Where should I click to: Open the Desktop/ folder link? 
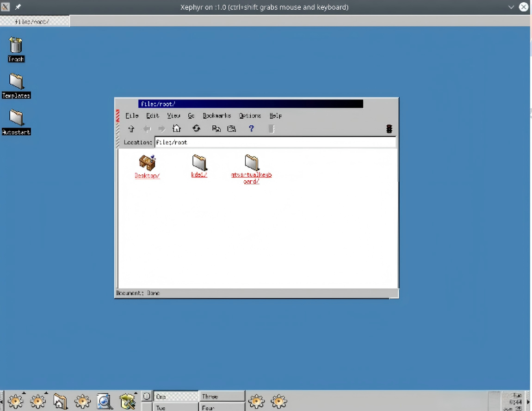click(x=147, y=176)
